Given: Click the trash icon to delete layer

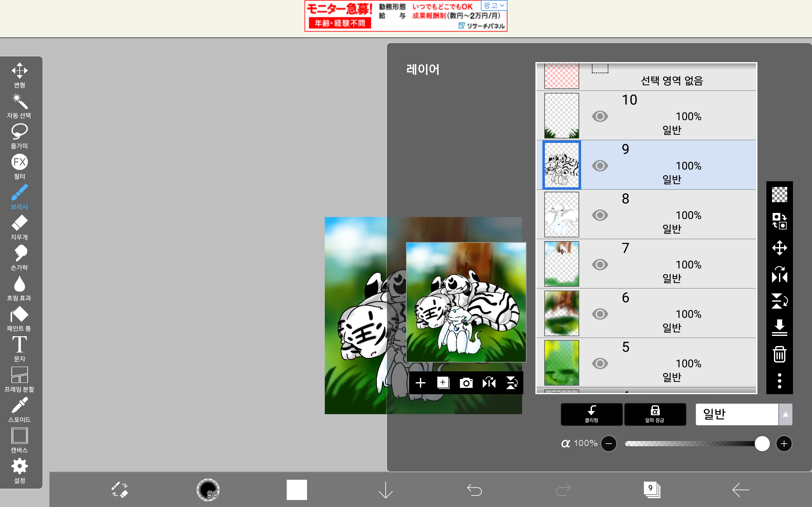Looking at the screenshot, I should (x=779, y=354).
